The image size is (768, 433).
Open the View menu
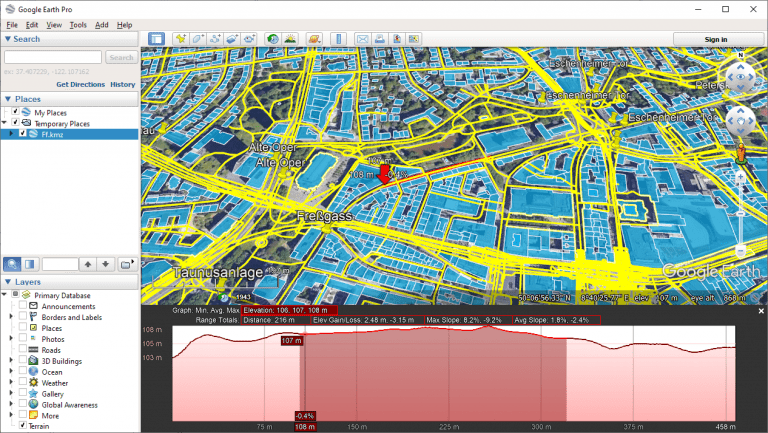[x=54, y=24]
